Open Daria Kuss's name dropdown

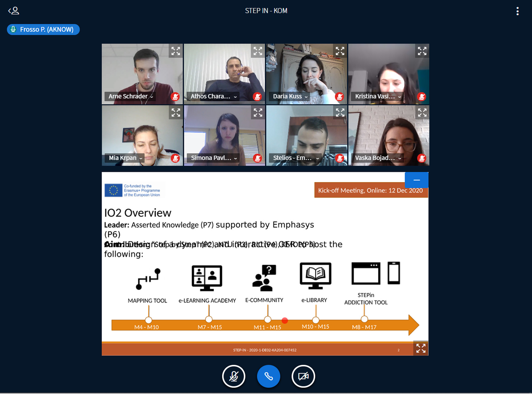pos(290,96)
